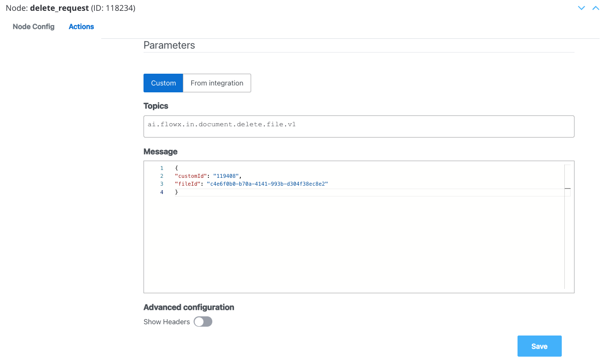Viewport: 605px width, 364px height.
Task: Click the fileId value in Message editor
Action: [267, 184]
